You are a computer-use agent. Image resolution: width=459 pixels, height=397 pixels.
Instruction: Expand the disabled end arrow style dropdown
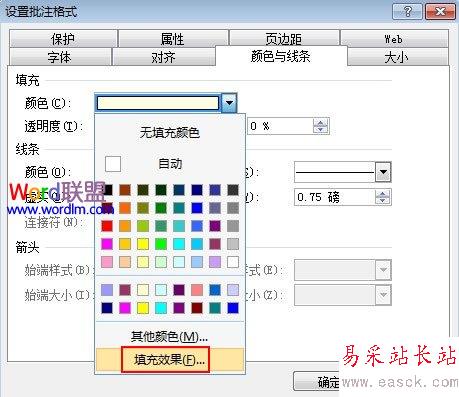pos(383,269)
